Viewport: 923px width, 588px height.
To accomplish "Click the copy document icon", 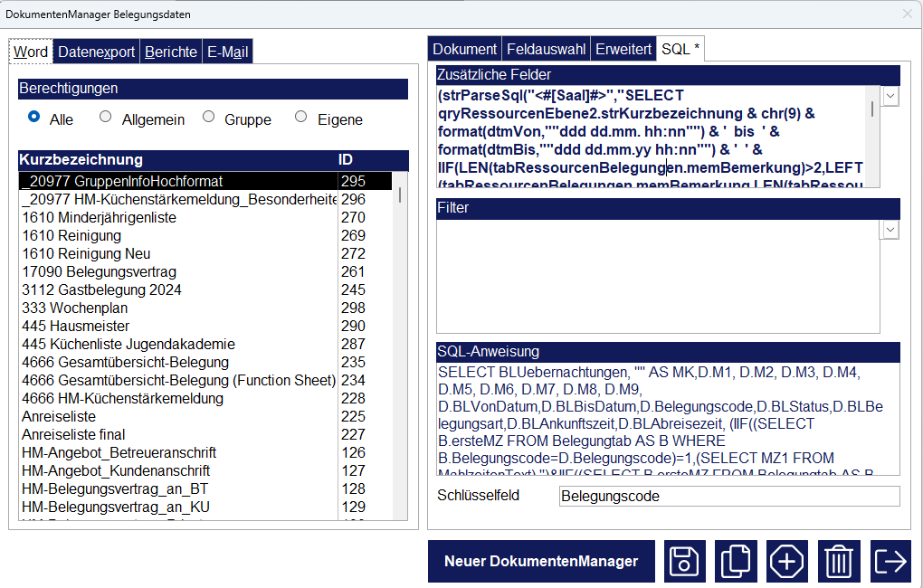I will 736,561.
